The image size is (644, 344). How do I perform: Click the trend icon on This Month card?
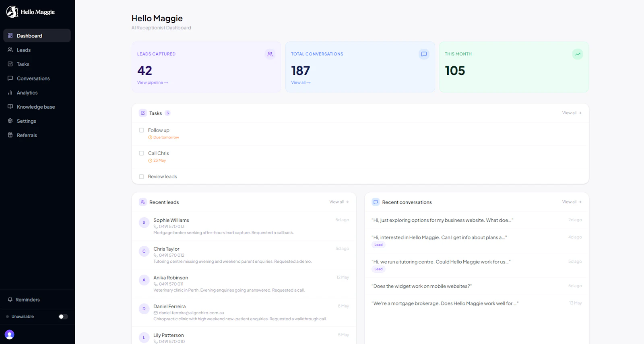point(578,54)
